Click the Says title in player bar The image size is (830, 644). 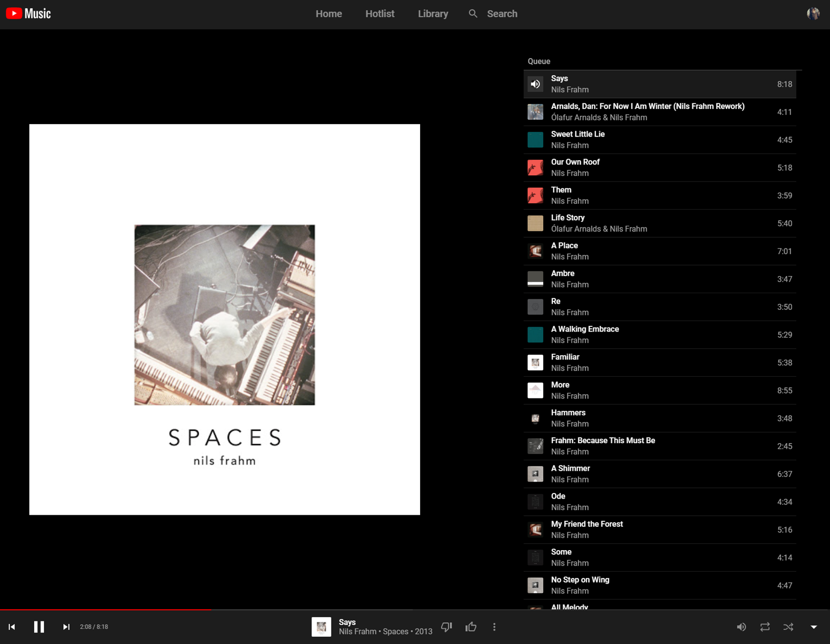click(x=347, y=622)
